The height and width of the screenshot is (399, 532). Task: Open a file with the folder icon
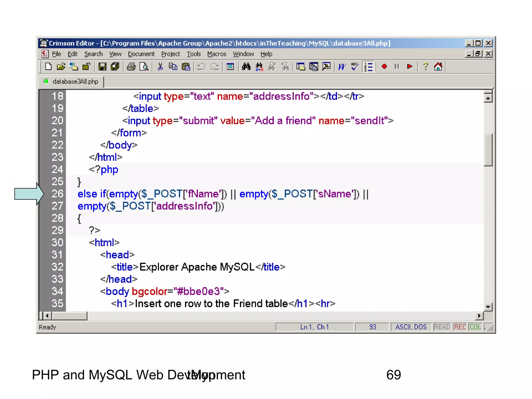click(61, 67)
